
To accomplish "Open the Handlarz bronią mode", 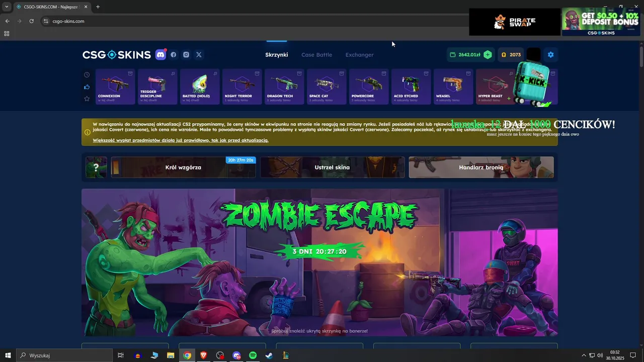I will 481,167.
